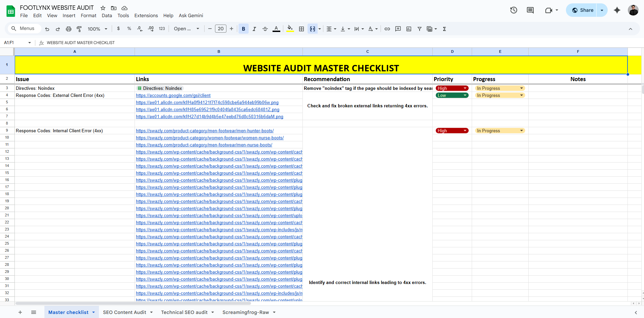Open the comments panel
The height and width of the screenshot is (318, 644).
pos(530,10)
